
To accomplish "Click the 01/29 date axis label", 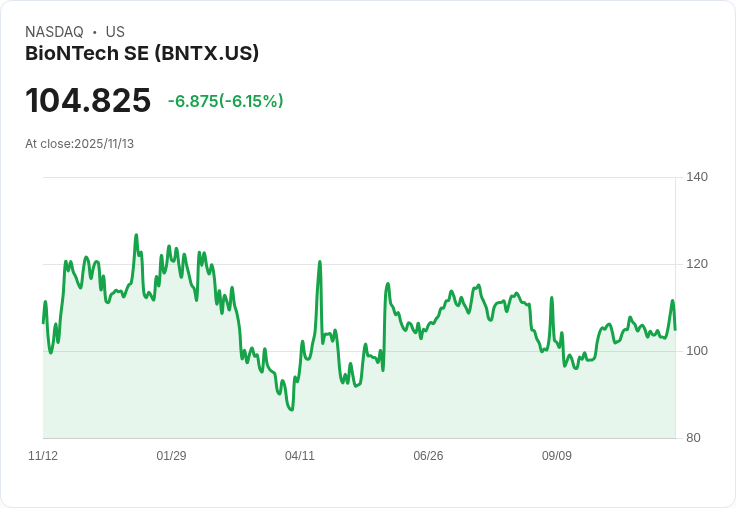I will (171, 456).
